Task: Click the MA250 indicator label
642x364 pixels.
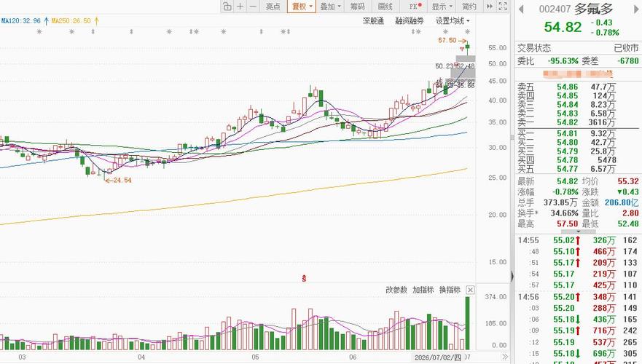Action: (71, 20)
